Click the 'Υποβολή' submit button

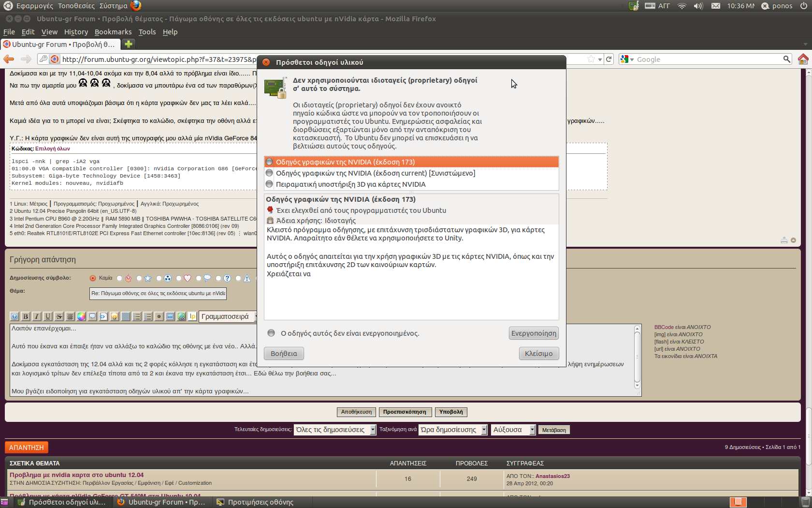[x=451, y=412]
